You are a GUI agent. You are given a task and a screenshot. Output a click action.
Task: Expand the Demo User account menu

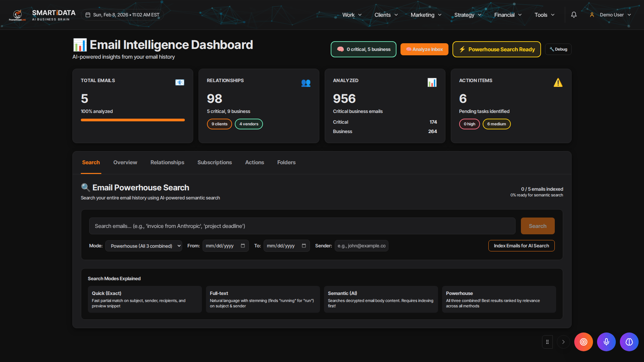pyautogui.click(x=612, y=15)
